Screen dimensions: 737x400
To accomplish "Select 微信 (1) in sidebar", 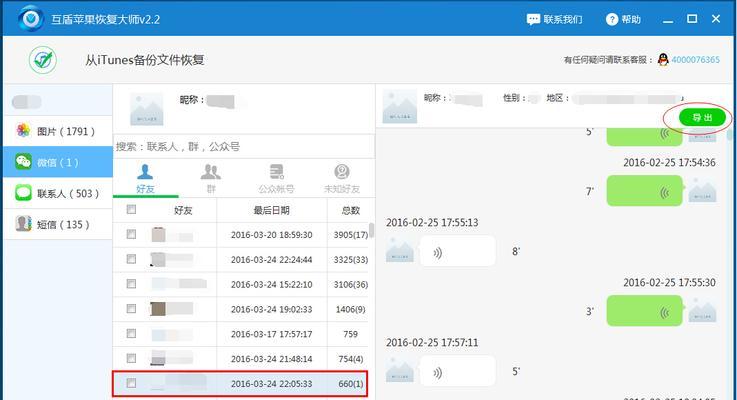I will pos(58,162).
